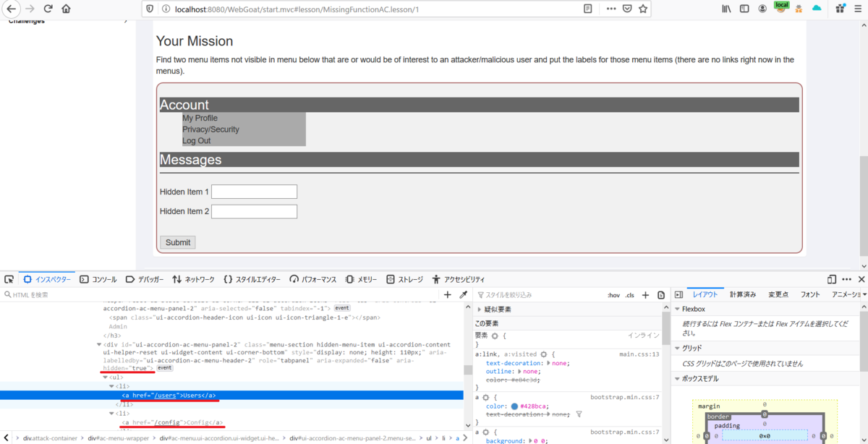Expand the text-decoration value in a:link rule

pos(548,364)
